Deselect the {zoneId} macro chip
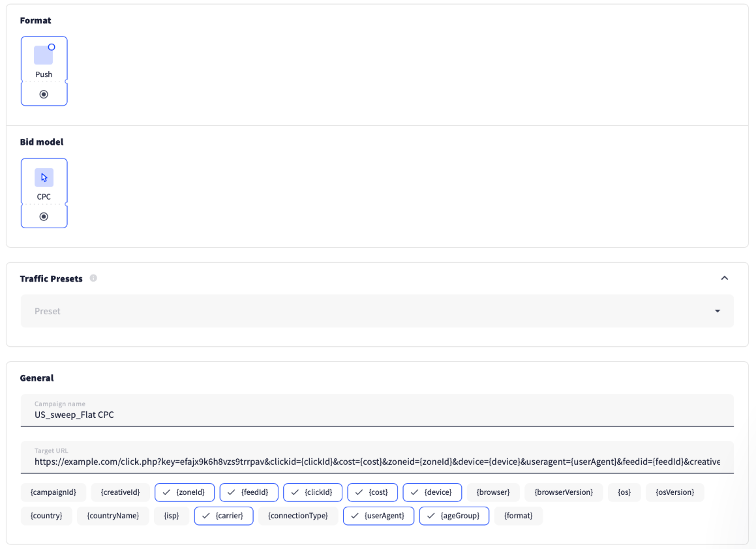 click(185, 492)
